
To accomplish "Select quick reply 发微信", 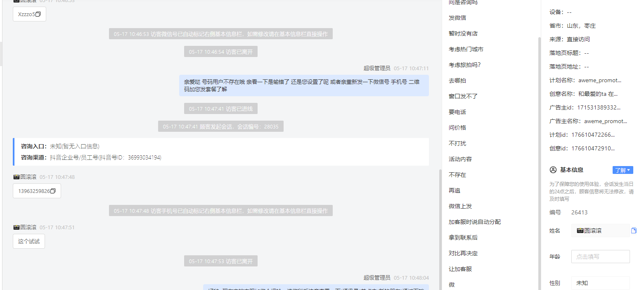I will [457, 18].
